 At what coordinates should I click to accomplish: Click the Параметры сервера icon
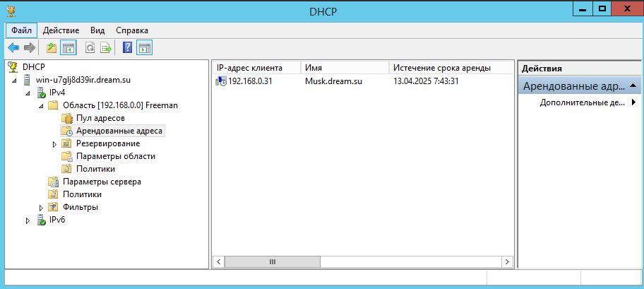(x=53, y=182)
